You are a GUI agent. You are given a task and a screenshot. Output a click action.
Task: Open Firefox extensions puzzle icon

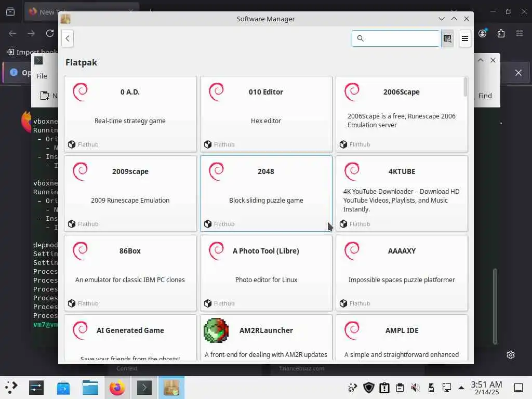(501, 33)
